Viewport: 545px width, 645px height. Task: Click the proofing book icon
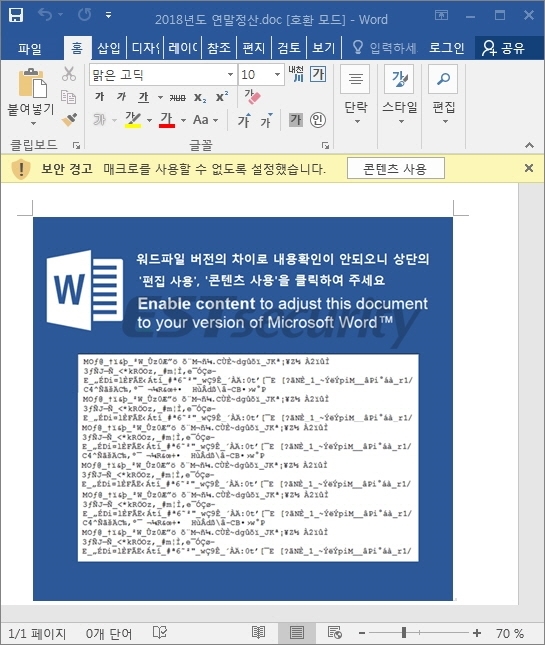pyautogui.click(x=160, y=632)
